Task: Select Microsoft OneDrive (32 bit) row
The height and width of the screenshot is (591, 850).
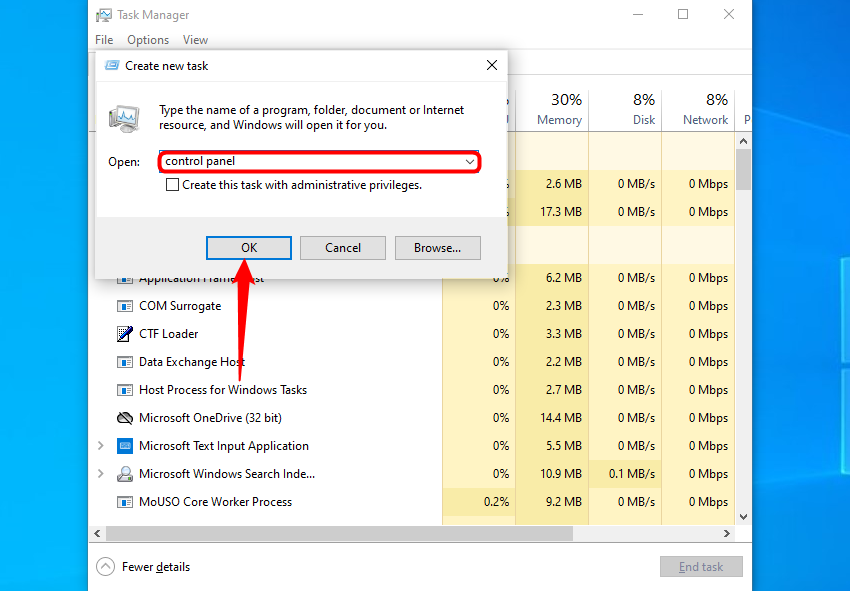Action: tap(411, 418)
